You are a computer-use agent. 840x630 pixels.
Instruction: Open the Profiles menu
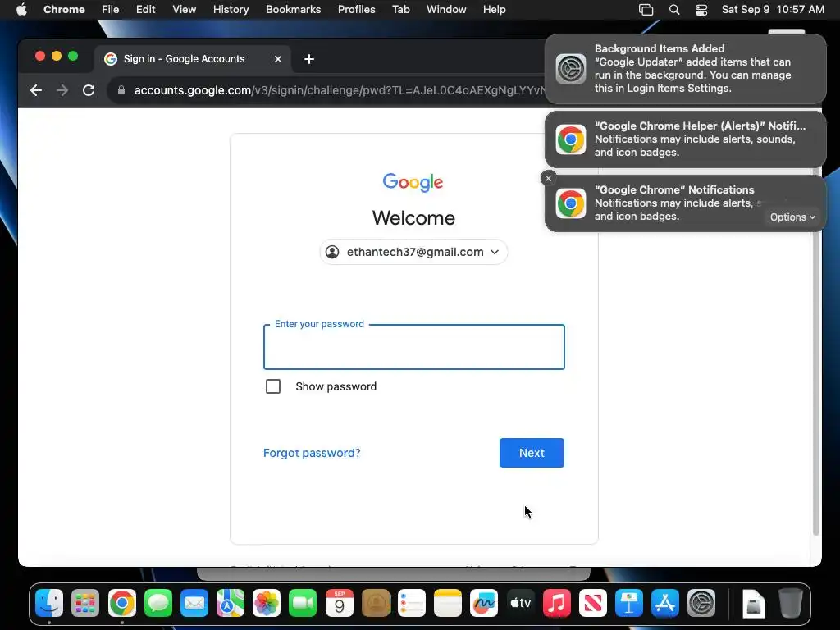356,10
